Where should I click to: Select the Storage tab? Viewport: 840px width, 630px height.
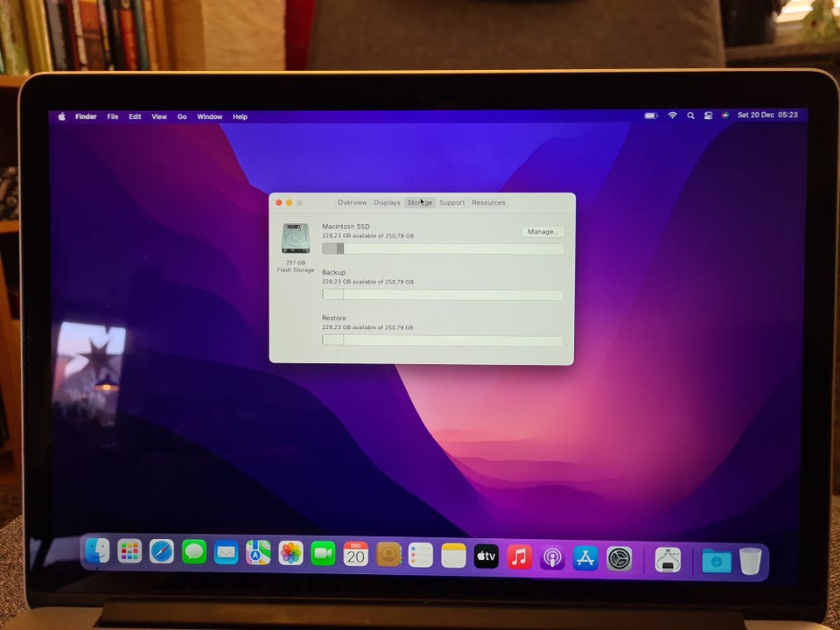419,202
